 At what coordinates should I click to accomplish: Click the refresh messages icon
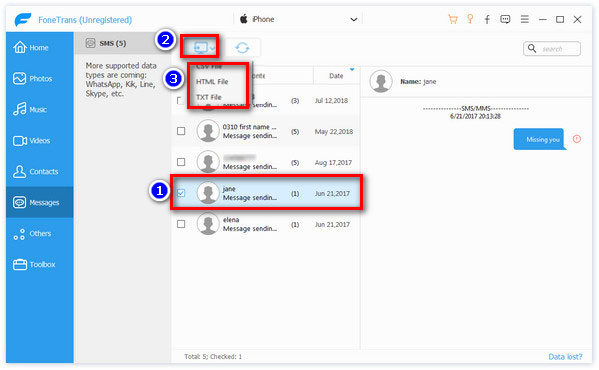point(242,48)
